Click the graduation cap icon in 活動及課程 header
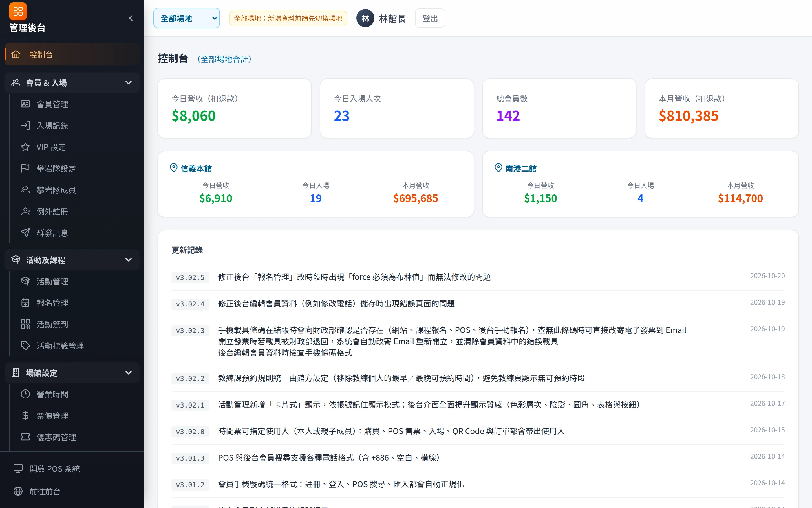The image size is (812, 508). (16, 260)
